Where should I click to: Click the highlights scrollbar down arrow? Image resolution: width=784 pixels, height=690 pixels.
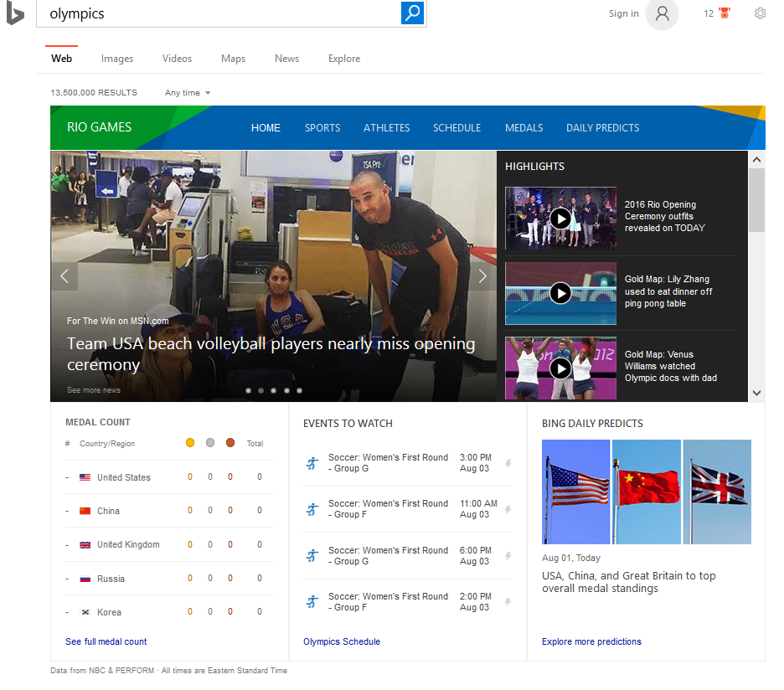(x=756, y=393)
